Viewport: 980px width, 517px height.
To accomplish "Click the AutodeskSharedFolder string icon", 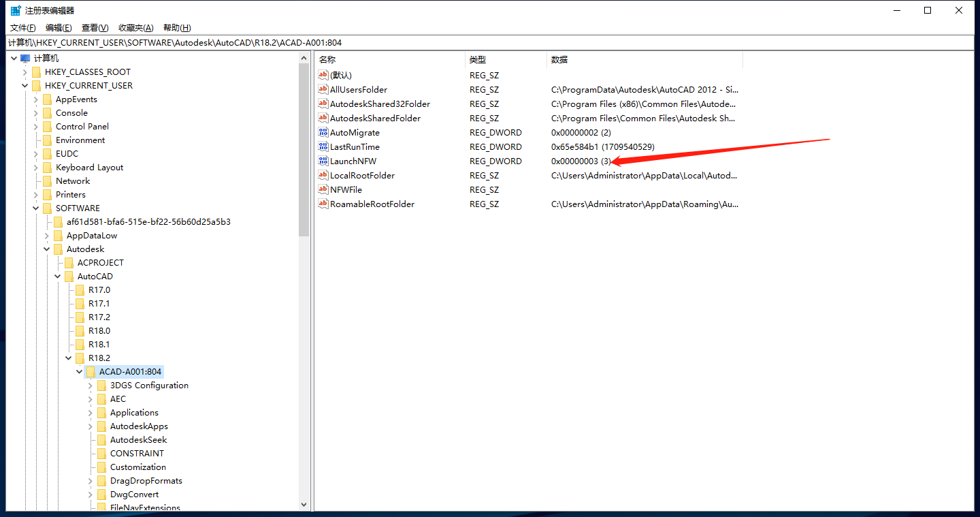I will [x=323, y=119].
